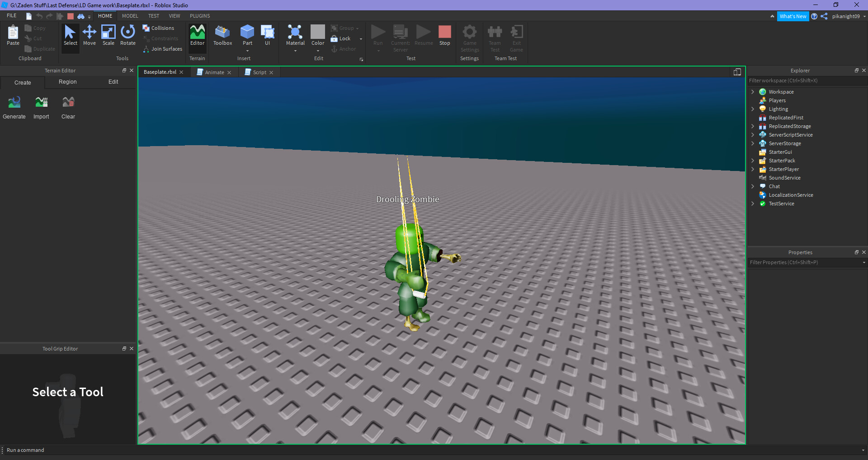Click the What's New button

pyautogui.click(x=793, y=16)
